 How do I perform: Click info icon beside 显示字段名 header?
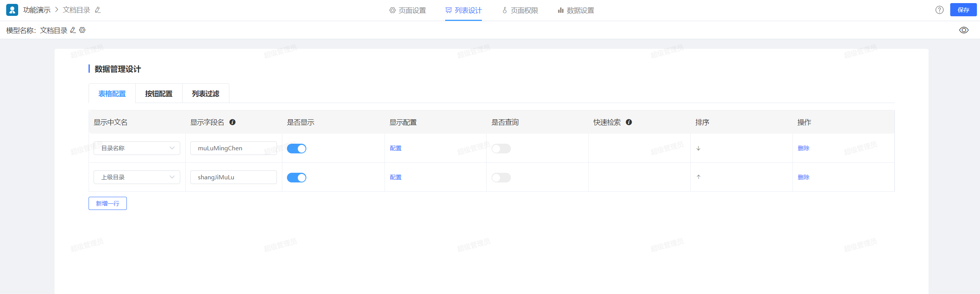coord(232,122)
